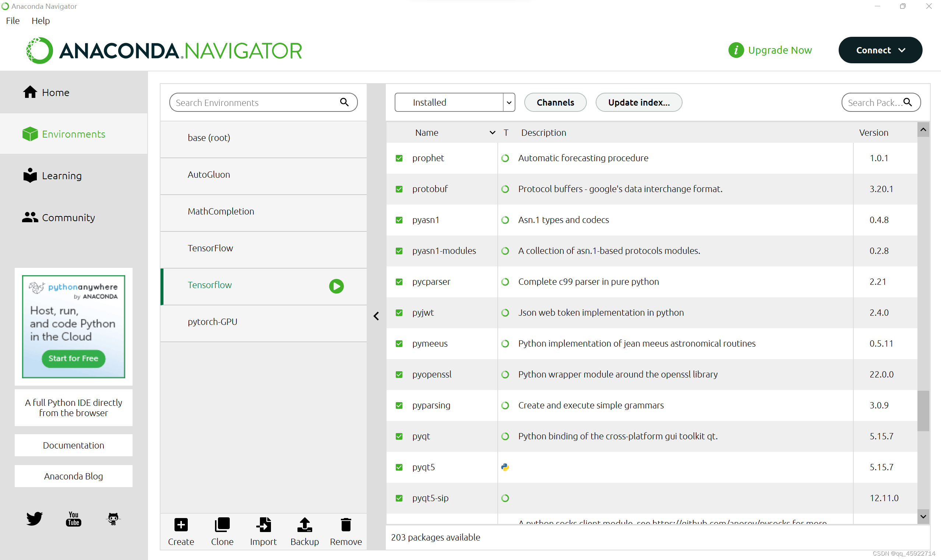Switch to the Learning tab
The width and height of the screenshot is (941, 560).
pyautogui.click(x=61, y=176)
